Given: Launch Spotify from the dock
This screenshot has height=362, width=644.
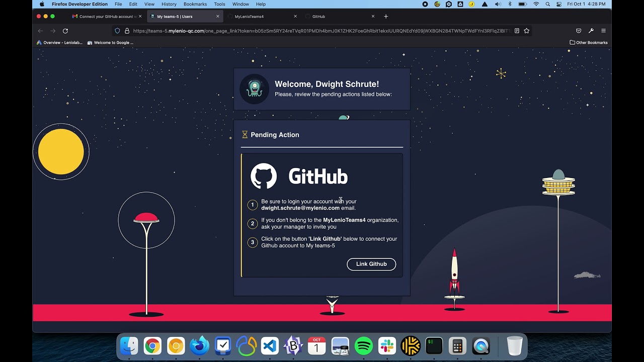Looking at the screenshot, I should pos(364,346).
